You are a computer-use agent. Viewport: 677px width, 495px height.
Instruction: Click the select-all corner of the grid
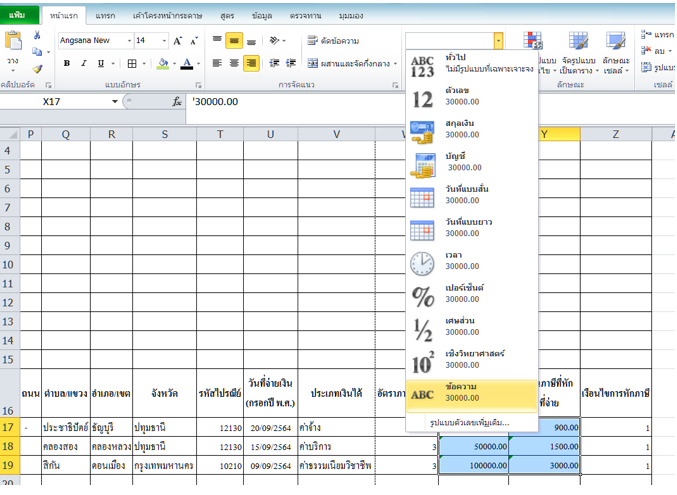(x=9, y=134)
